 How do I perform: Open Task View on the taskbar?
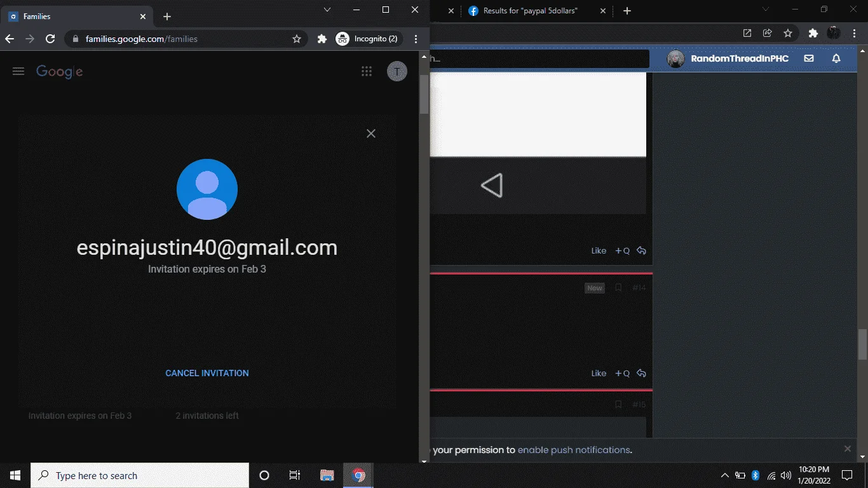click(295, 475)
